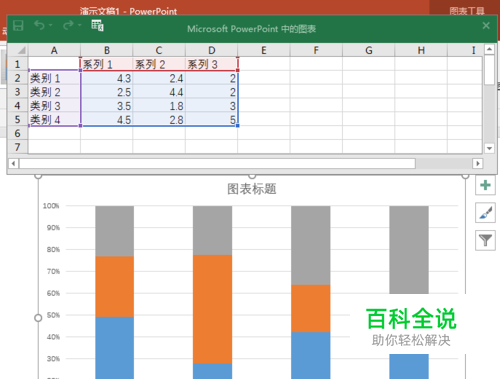Viewport: 500px width, 379px height.
Task: Close the chart data window
Action: 486,26
